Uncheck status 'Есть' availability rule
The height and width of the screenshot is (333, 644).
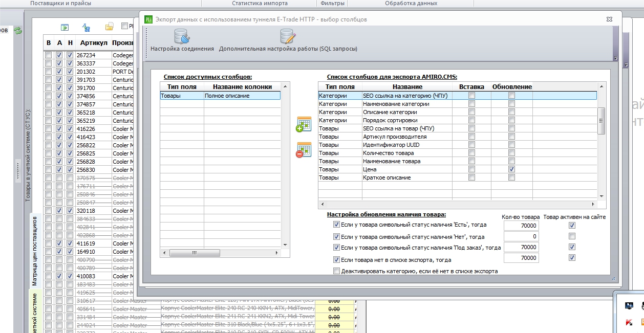click(336, 225)
